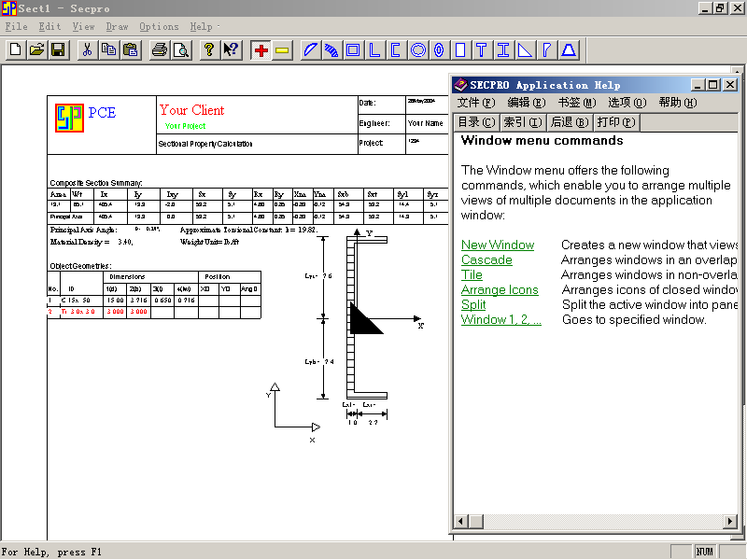Image resolution: width=747 pixels, height=560 pixels.
Task: Open the Options menu
Action: coord(159,27)
